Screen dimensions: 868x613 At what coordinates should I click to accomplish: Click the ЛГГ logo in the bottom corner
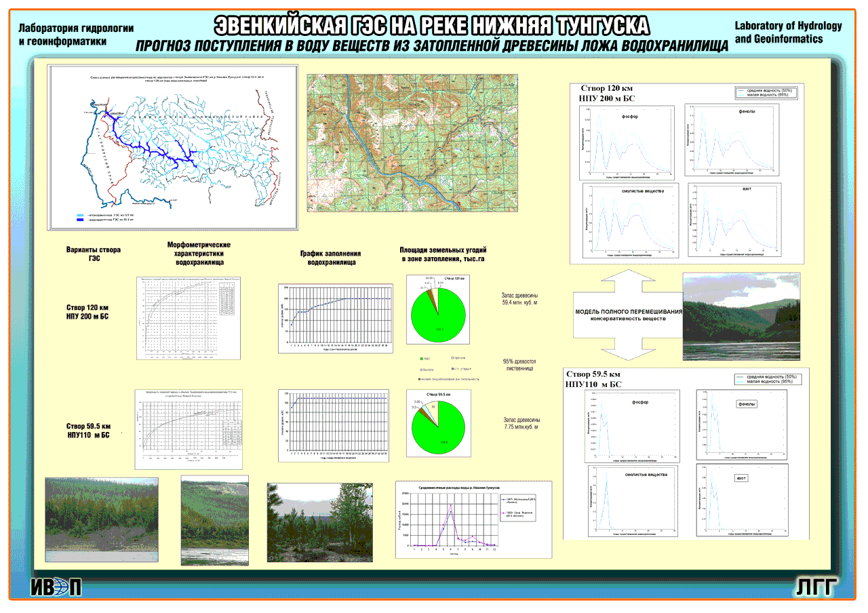[814, 587]
